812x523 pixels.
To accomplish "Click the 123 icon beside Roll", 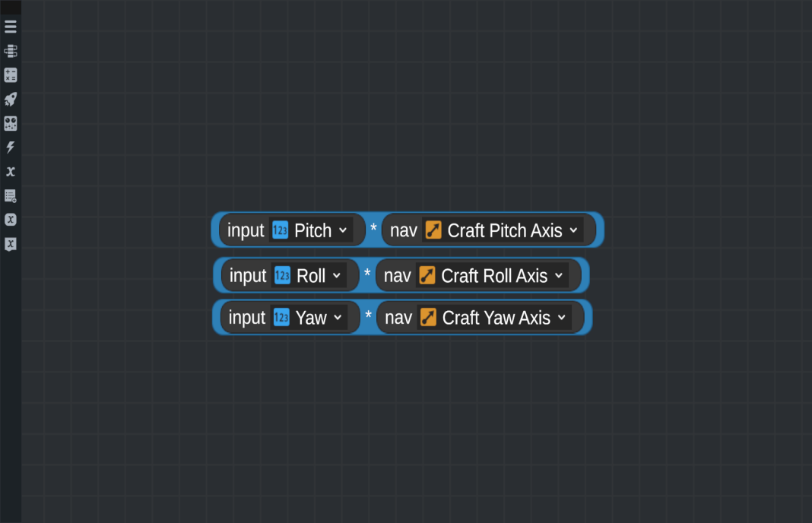I will pyautogui.click(x=282, y=275).
